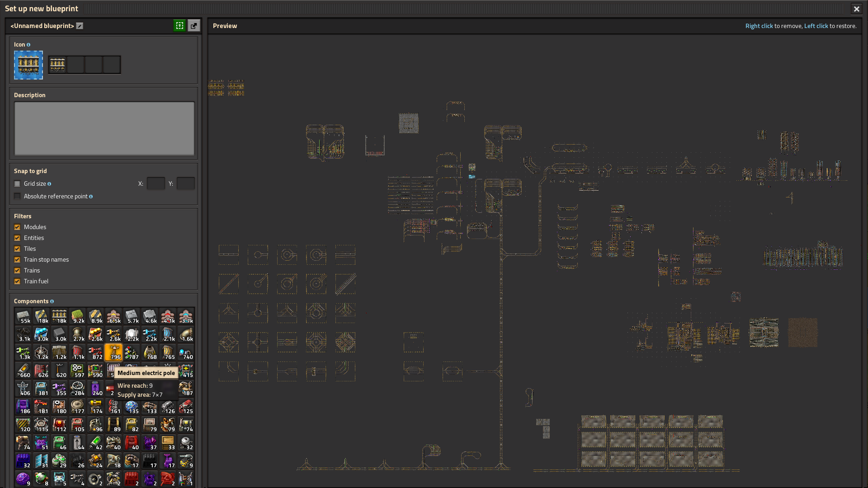This screenshot has width=868, height=488.
Task: Click the Medium electric pole component icon
Action: coord(114,352)
